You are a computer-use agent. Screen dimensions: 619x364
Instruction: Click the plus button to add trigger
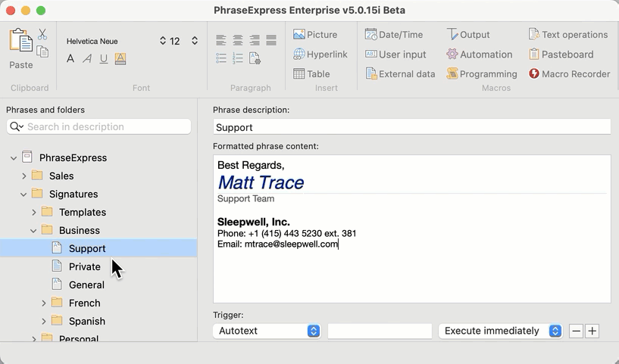click(x=592, y=331)
